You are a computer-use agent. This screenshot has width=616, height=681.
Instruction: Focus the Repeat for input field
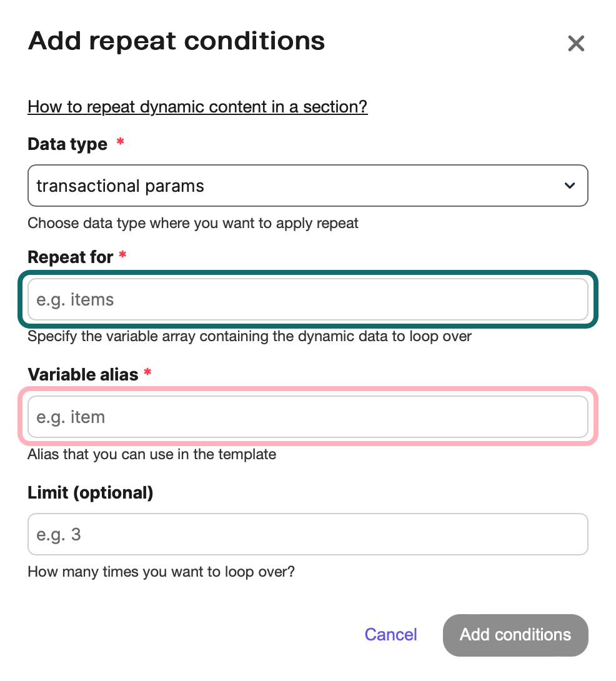[307, 299]
